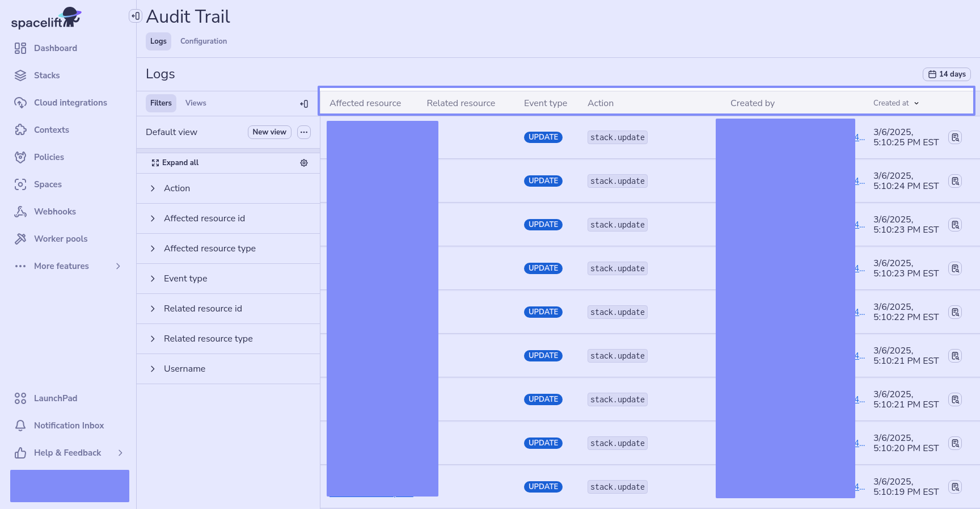Open Cloud integrations from sidebar
980x509 pixels.
tap(70, 103)
